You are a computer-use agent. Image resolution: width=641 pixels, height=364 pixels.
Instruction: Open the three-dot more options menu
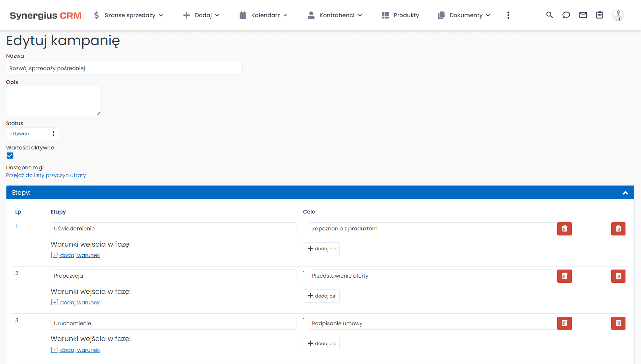pos(508,15)
